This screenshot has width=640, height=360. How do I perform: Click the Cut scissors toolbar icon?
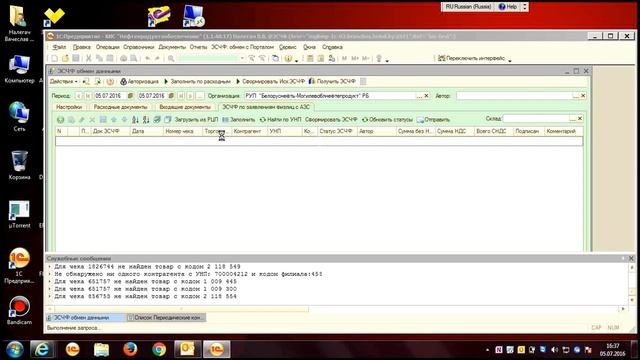coord(89,58)
